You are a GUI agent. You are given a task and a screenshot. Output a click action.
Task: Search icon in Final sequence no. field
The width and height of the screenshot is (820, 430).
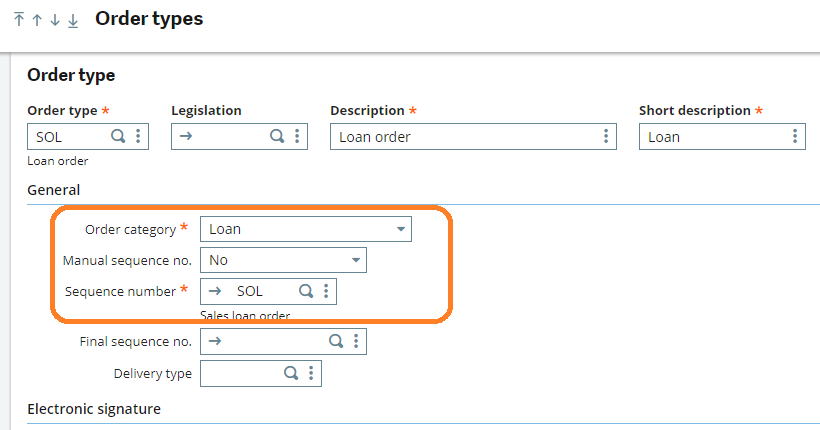click(336, 341)
